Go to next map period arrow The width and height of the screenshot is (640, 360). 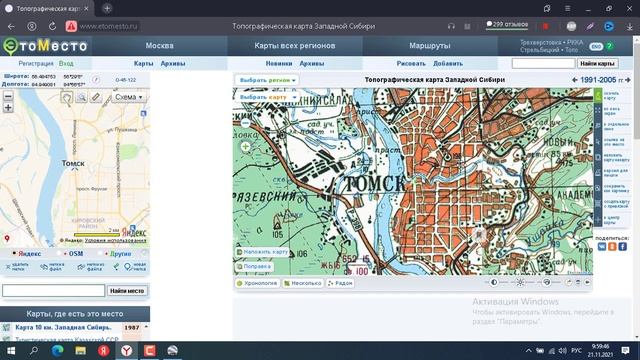click(628, 80)
